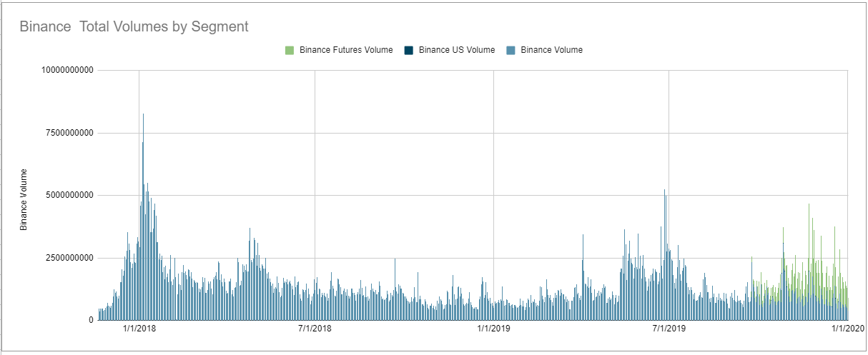Click the tallest January 2018 volume spike

(143, 216)
